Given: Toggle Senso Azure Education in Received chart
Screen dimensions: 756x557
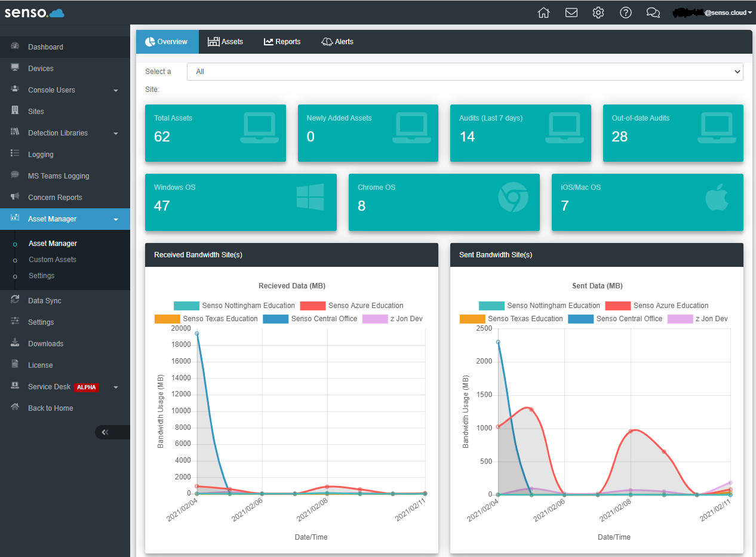Looking at the screenshot, I should (352, 306).
